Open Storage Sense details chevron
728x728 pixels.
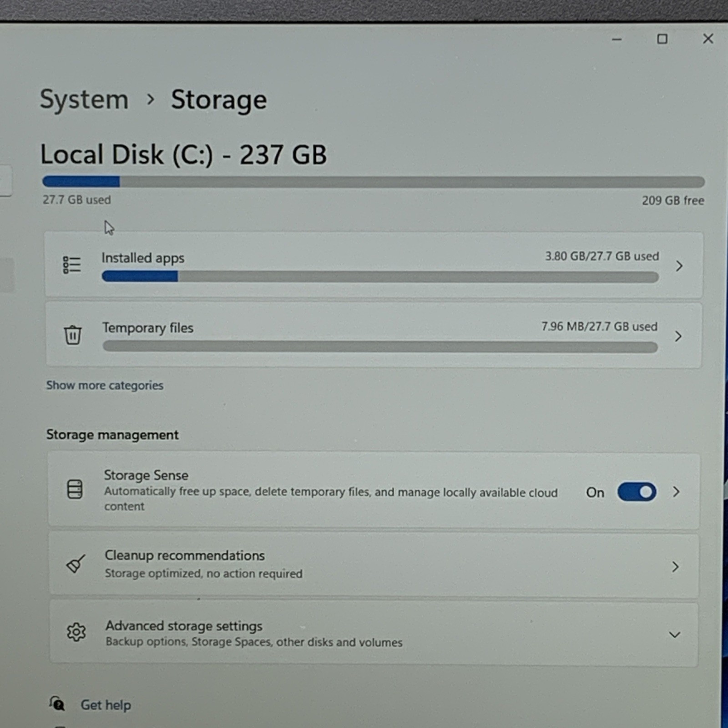(676, 491)
